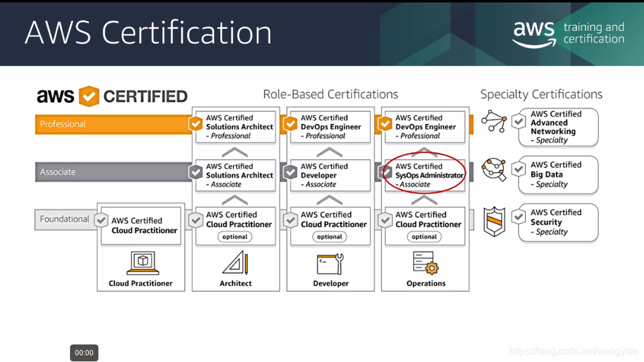Click badge beside Advanced Networking Specialty
The width and height of the screenshot is (644, 362).
point(518,121)
